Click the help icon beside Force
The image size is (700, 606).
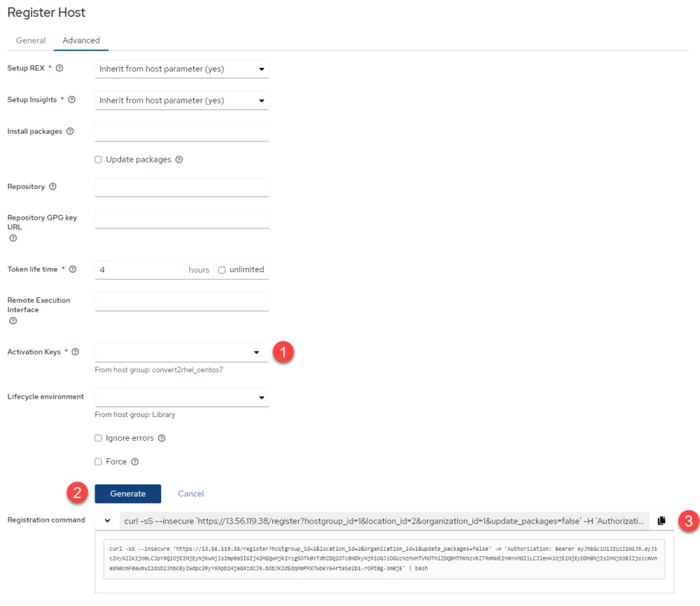(134, 461)
